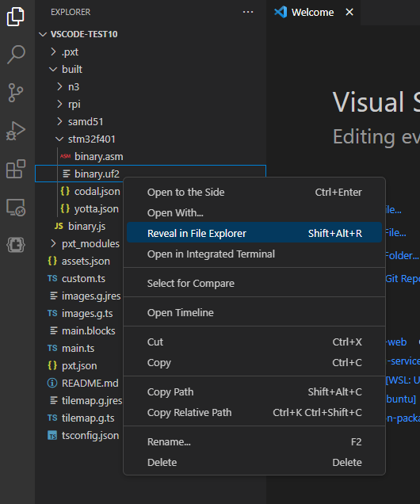Open the Search view icon

coord(15,54)
